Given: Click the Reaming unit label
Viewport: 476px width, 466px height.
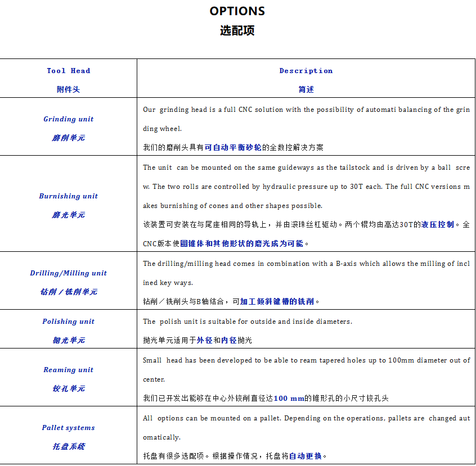Looking at the screenshot, I should pos(68,370).
